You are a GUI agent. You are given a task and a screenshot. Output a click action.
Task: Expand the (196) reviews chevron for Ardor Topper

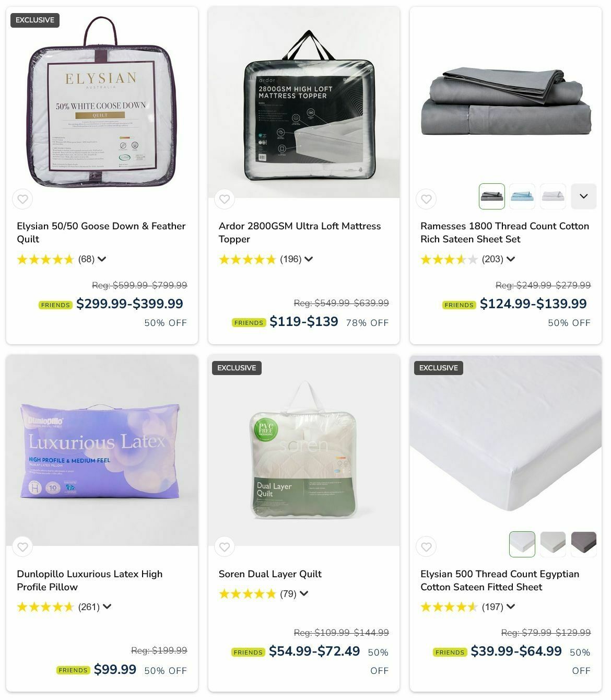309,259
